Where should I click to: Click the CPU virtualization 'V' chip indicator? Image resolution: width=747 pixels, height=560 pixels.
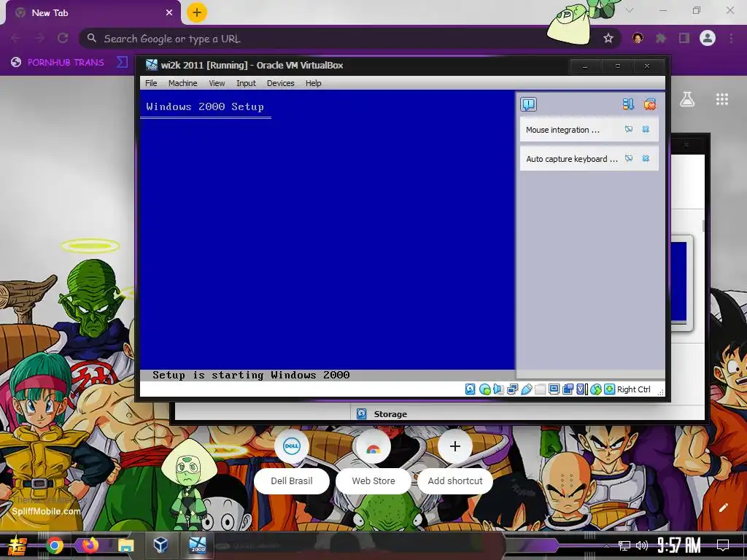(x=581, y=389)
